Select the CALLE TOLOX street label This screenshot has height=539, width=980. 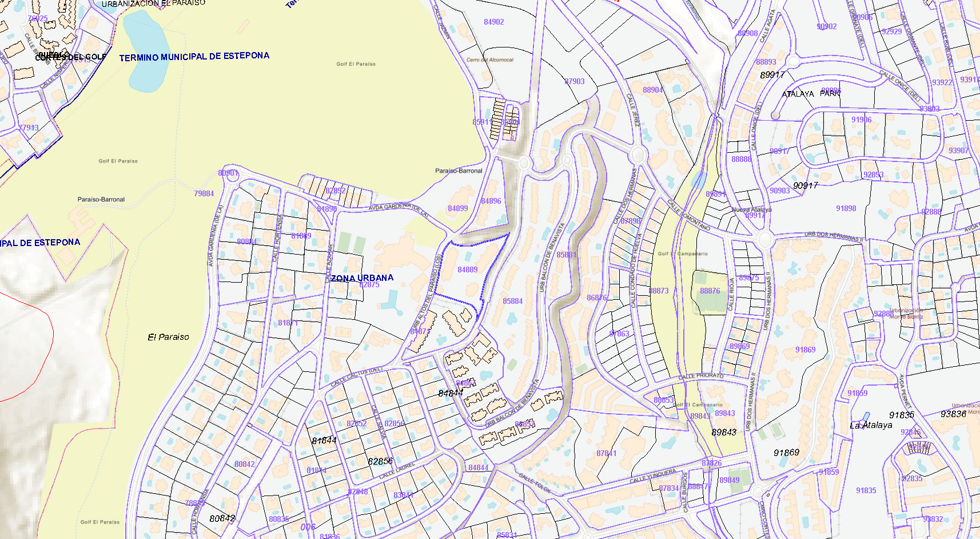point(535,483)
